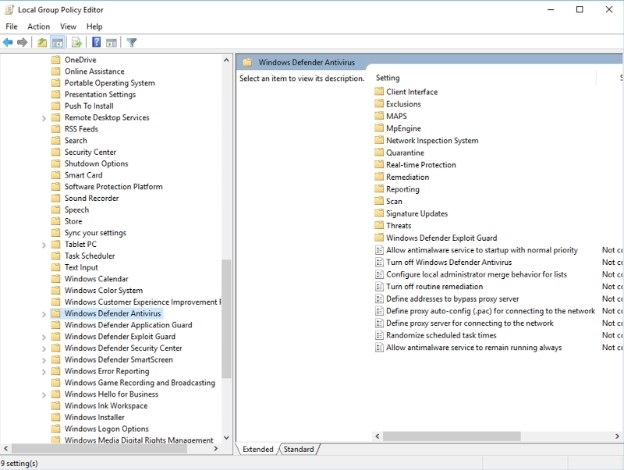The image size is (624, 470).
Task: Open Help using the blue question mark icon
Action: point(96,43)
